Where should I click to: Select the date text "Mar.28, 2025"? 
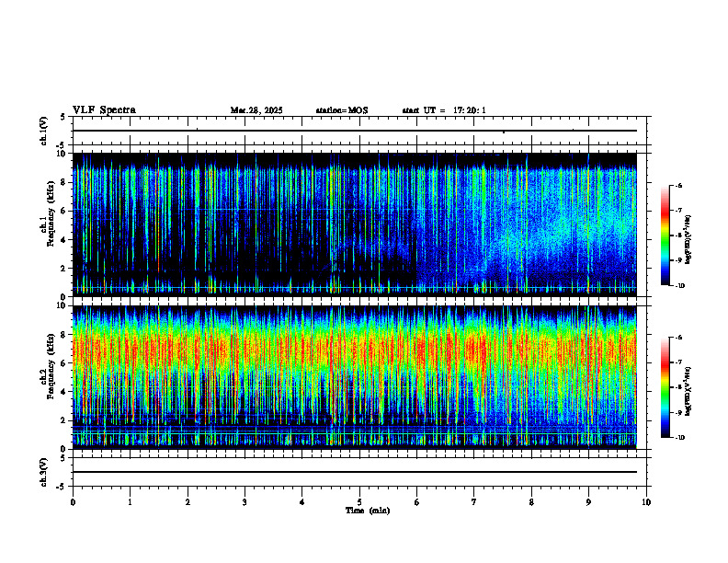click(256, 110)
